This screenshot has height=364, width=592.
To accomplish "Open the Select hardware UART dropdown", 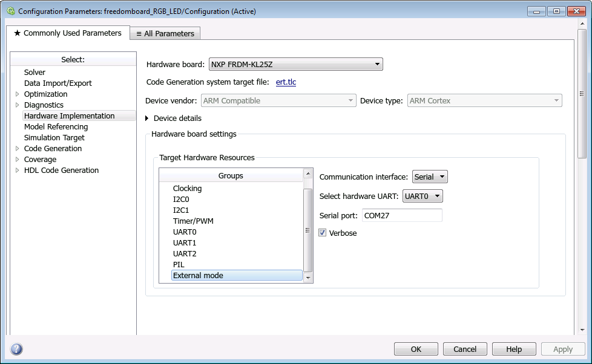I will point(437,195).
